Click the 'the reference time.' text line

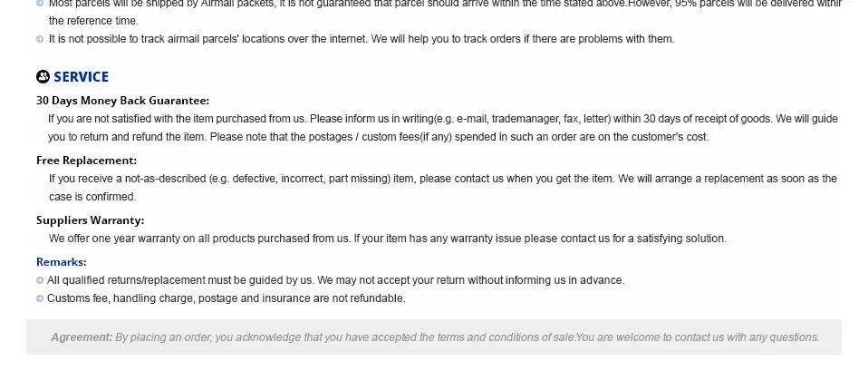pyautogui.click(x=93, y=21)
